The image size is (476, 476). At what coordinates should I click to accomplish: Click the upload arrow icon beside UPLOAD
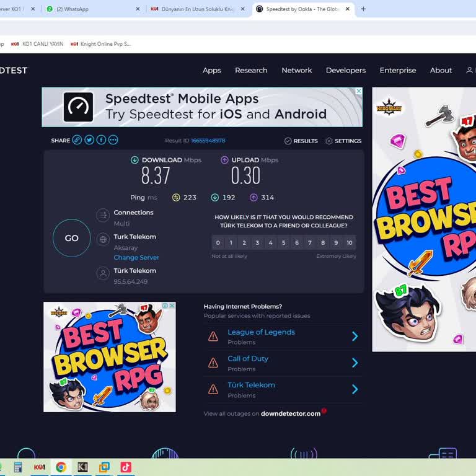click(x=224, y=160)
